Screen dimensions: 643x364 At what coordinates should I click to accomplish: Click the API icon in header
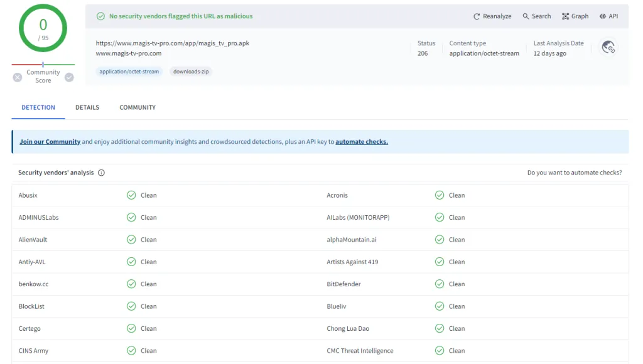click(x=602, y=16)
